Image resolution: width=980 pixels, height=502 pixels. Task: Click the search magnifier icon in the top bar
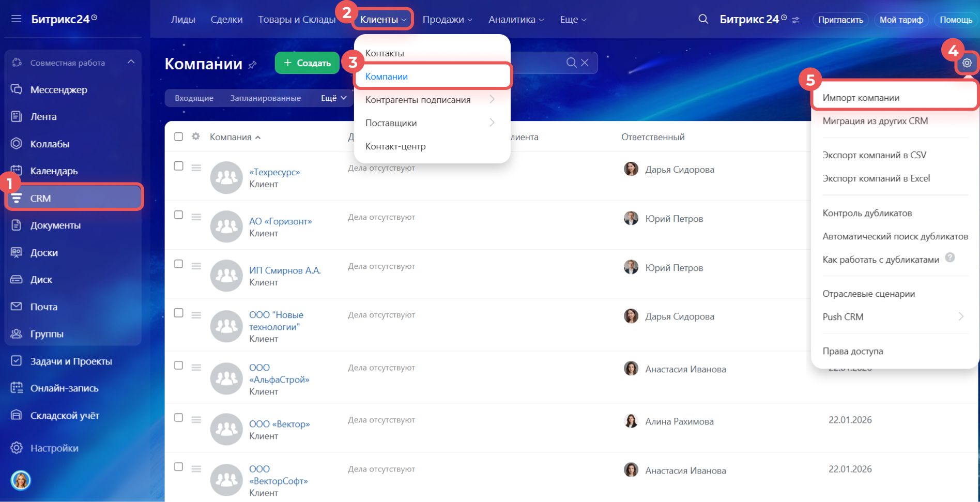[703, 19]
